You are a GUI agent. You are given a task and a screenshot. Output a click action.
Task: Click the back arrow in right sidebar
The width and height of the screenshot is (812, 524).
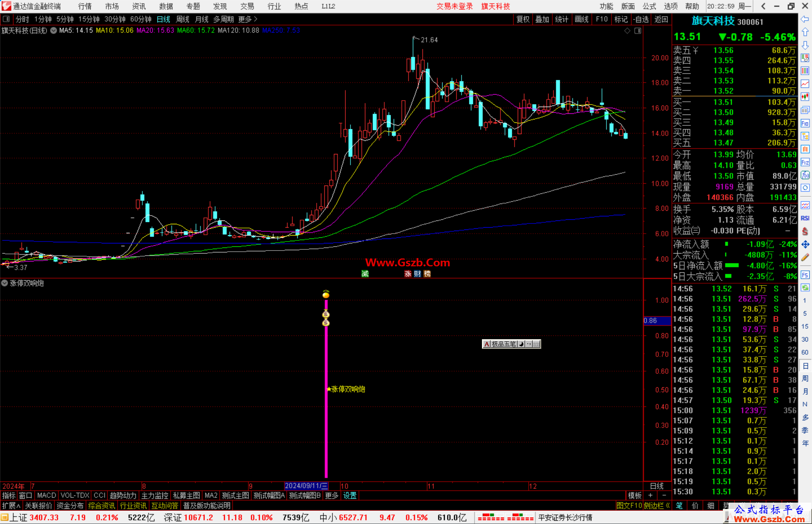(x=805, y=19)
